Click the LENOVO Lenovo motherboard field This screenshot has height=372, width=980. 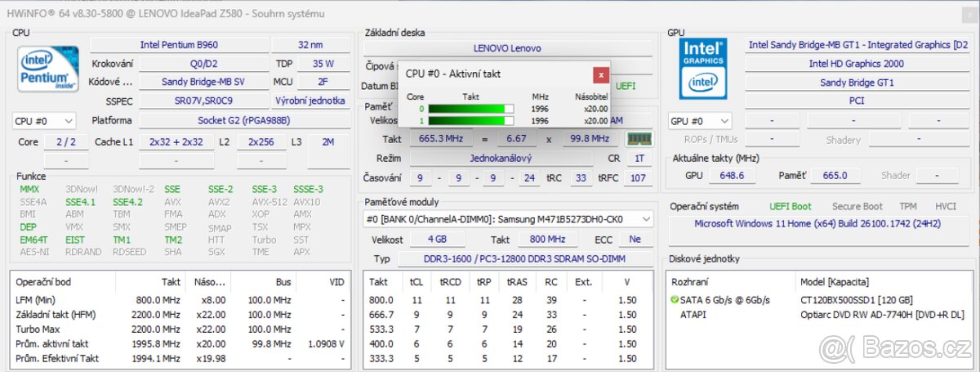click(508, 48)
